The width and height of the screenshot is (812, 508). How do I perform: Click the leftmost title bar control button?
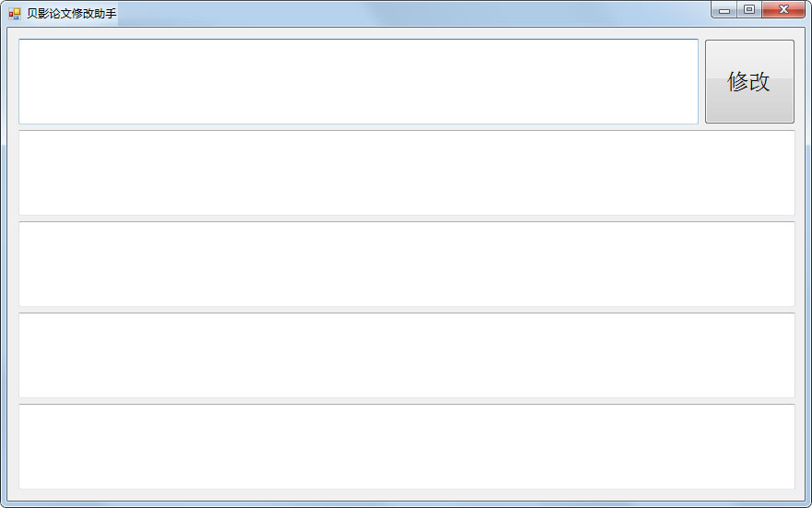pyautogui.click(x=724, y=10)
